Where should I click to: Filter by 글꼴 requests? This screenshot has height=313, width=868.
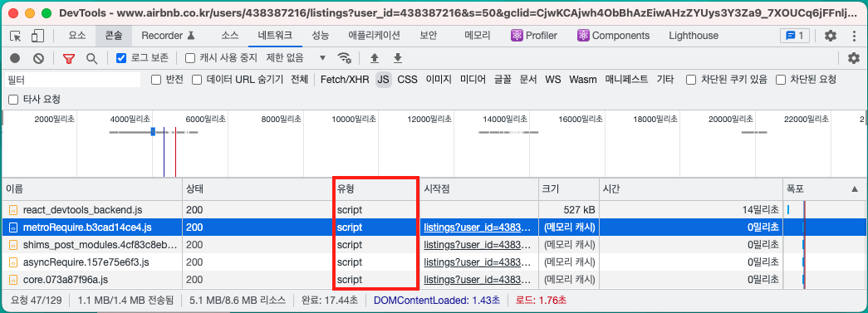[x=503, y=80]
